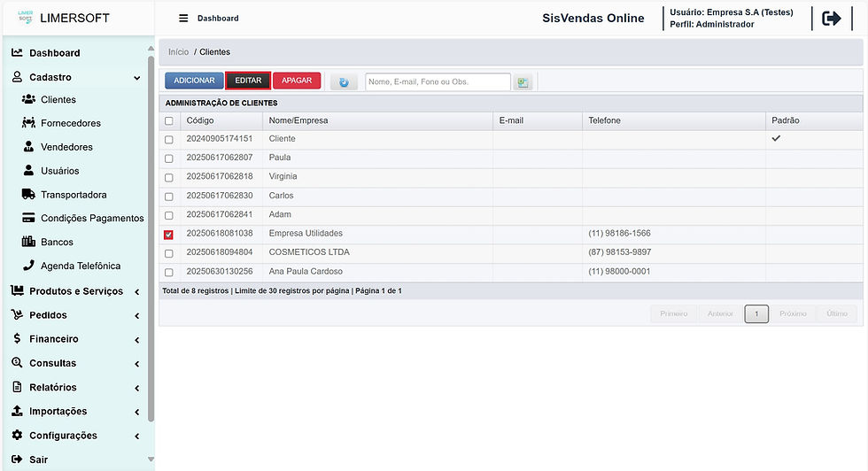Open Agenda Telefônica in the sidebar
868x471 pixels.
81,266
